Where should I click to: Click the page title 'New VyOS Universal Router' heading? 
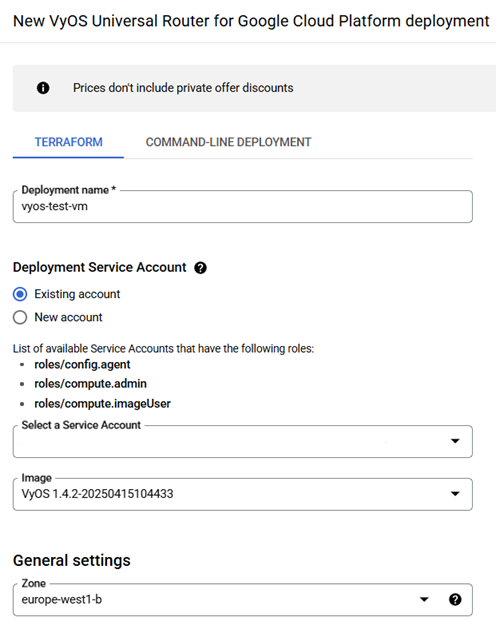[251, 21]
